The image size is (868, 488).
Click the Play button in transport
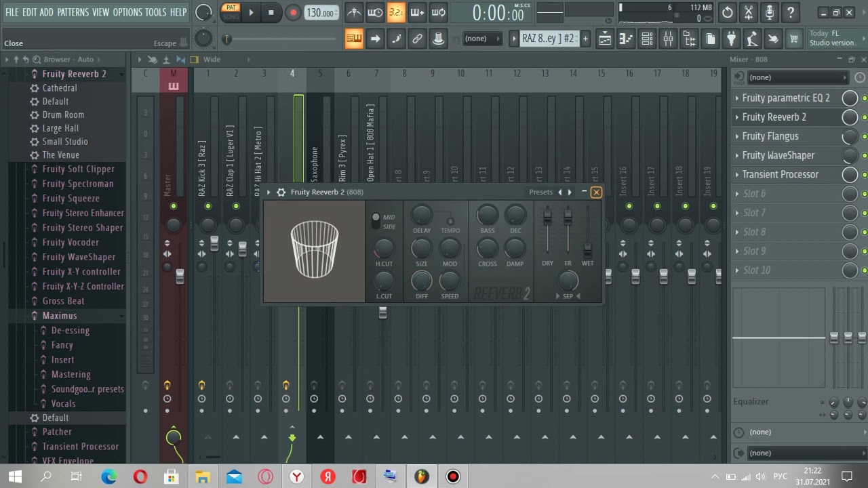(251, 12)
